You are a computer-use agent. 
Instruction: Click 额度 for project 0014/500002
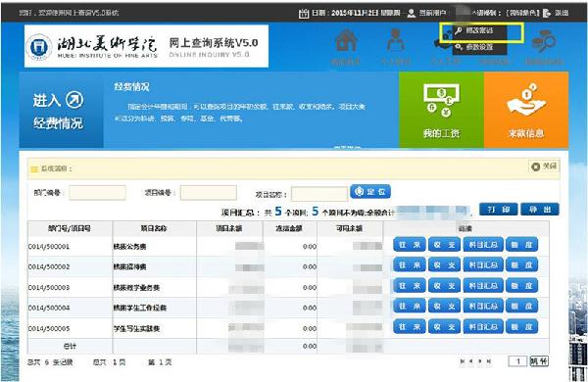click(521, 264)
